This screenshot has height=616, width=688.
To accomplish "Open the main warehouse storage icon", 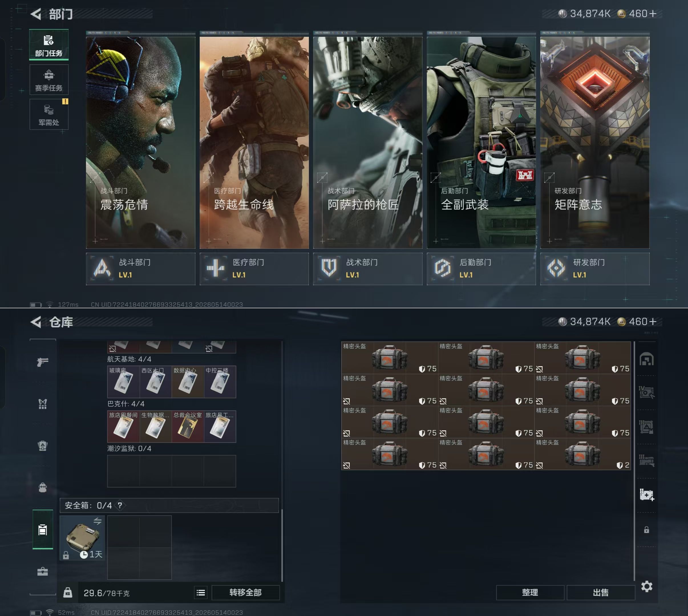I will (646, 359).
